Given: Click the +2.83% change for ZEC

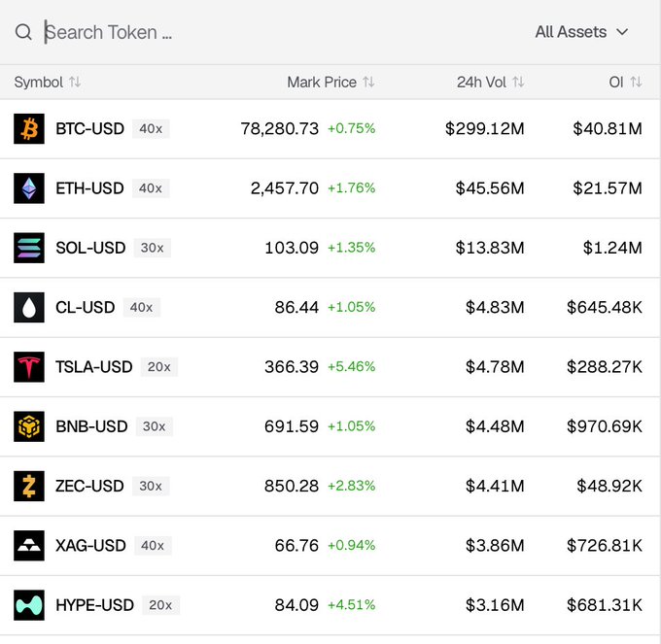Looking at the screenshot, I should click(x=351, y=486).
